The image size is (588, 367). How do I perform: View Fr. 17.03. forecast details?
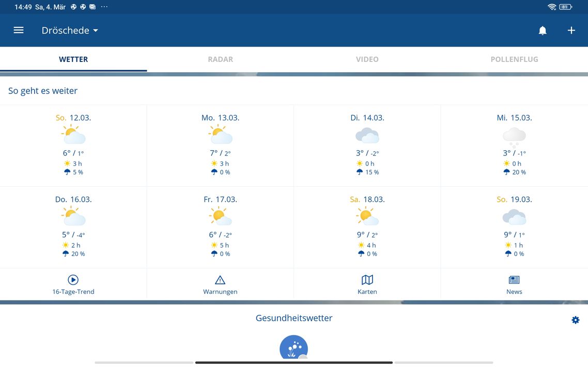tap(220, 227)
